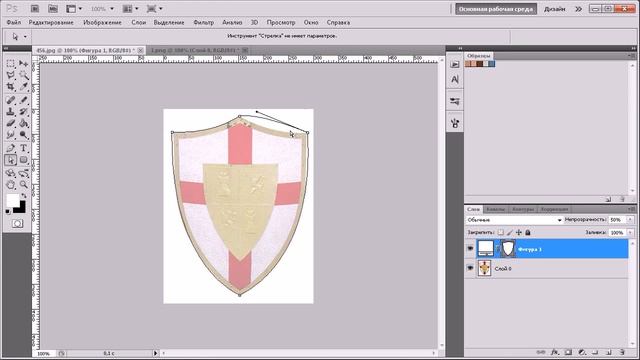Select the Dodge tool

click(x=24, y=135)
